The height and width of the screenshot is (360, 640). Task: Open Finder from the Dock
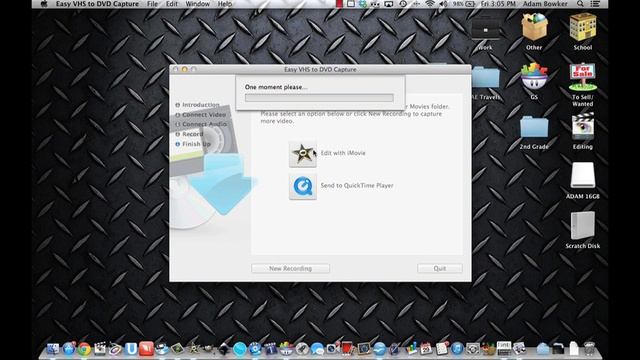pos(53,349)
